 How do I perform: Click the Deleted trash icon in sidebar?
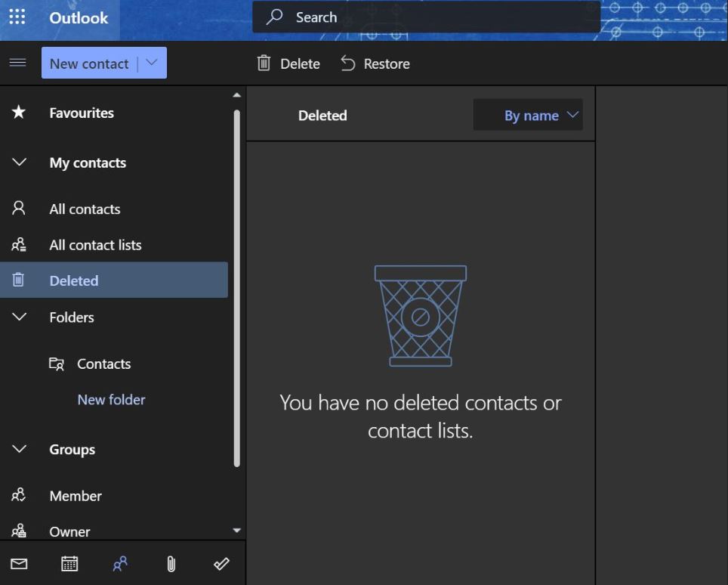18,280
